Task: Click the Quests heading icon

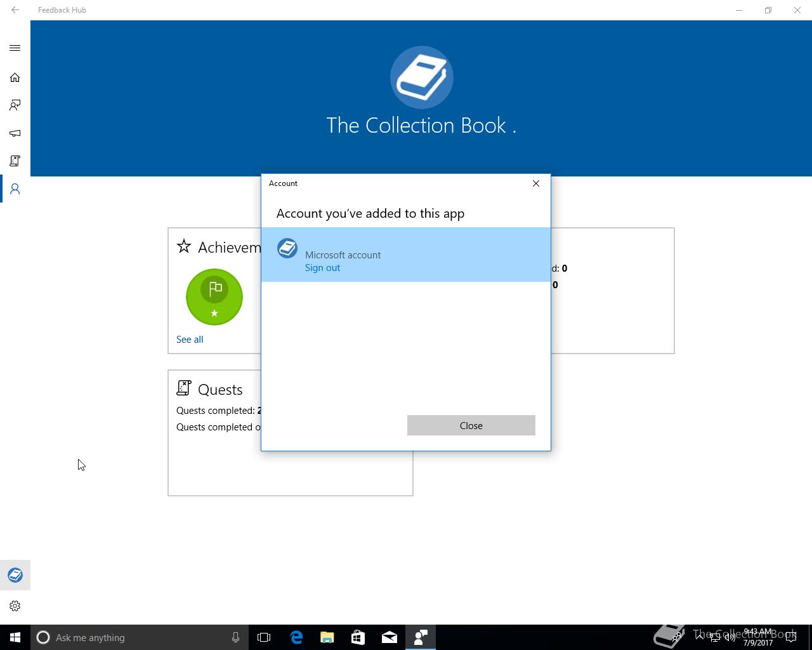Action: (184, 388)
